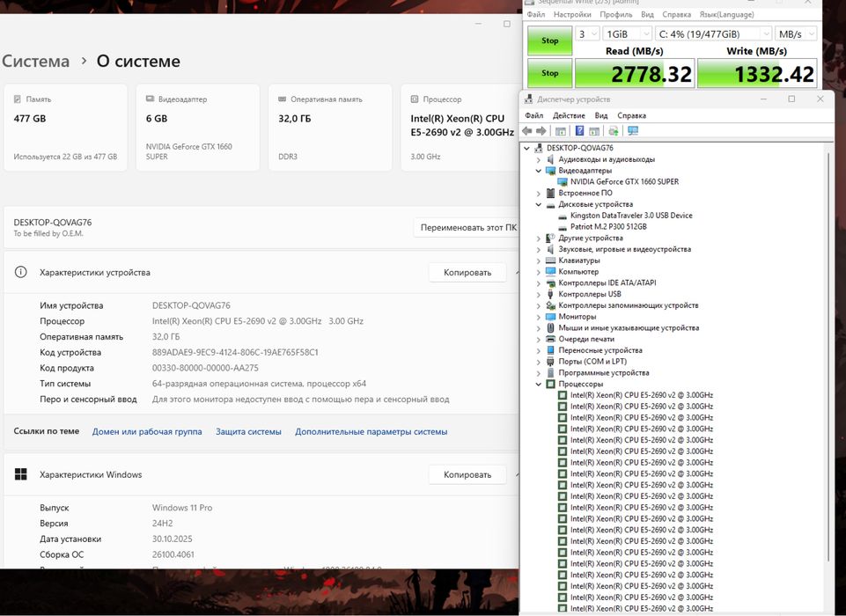
Task: Click the Device Manager vertical scrollbar
Action: (828, 356)
